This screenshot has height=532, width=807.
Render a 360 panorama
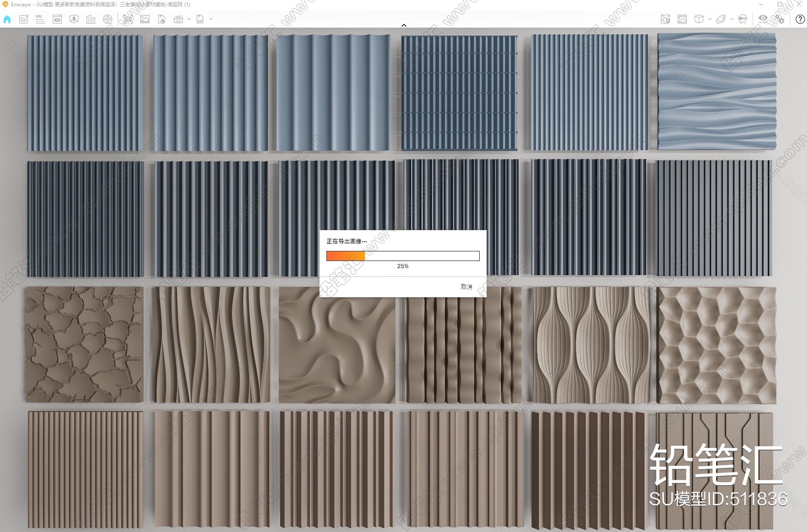(178, 19)
